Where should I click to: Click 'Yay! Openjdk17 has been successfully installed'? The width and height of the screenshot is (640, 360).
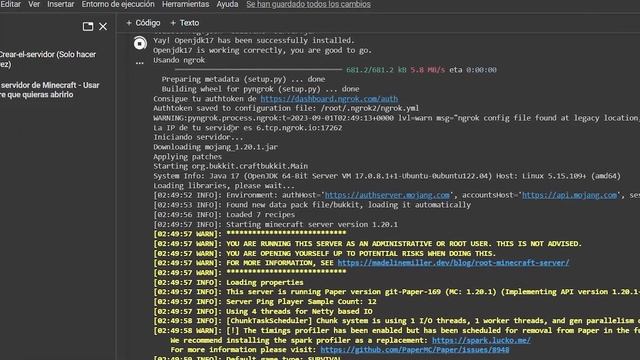[254, 40]
